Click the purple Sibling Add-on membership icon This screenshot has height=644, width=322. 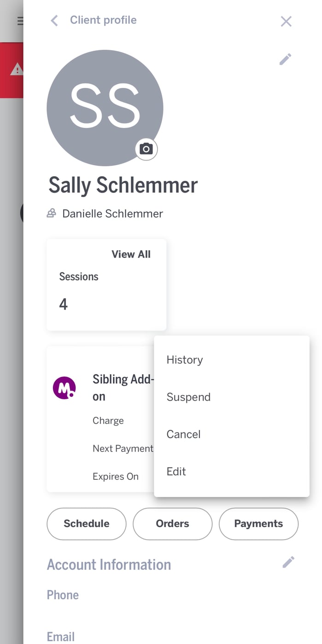pyautogui.click(x=64, y=388)
